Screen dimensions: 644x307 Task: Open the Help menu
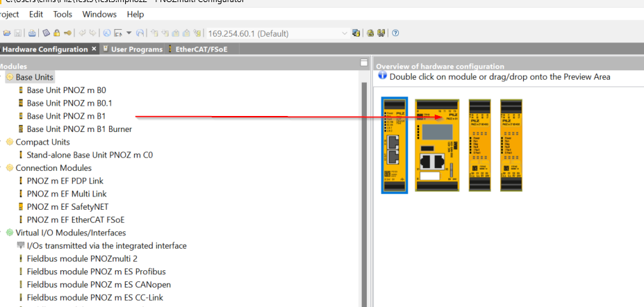pyautogui.click(x=135, y=15)
